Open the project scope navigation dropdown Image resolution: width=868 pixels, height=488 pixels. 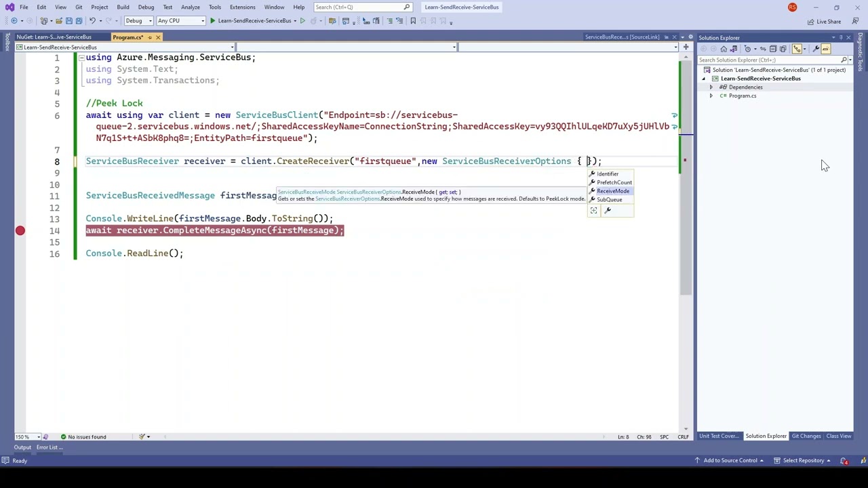125,47
